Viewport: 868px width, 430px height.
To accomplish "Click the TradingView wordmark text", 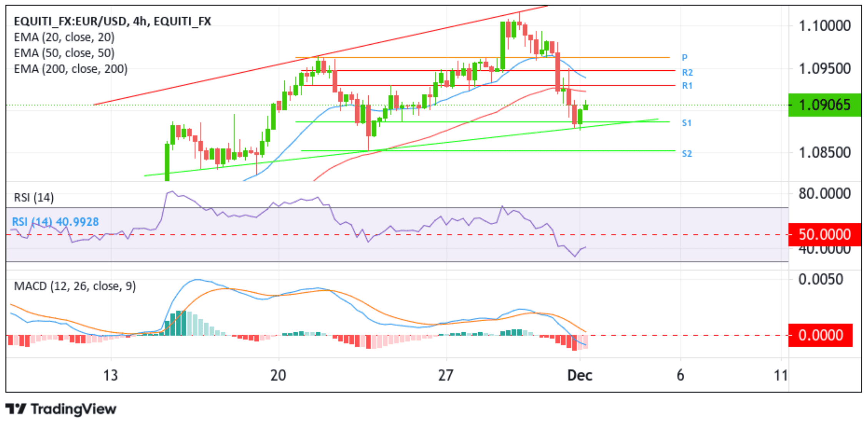I will tap(74, 409).
